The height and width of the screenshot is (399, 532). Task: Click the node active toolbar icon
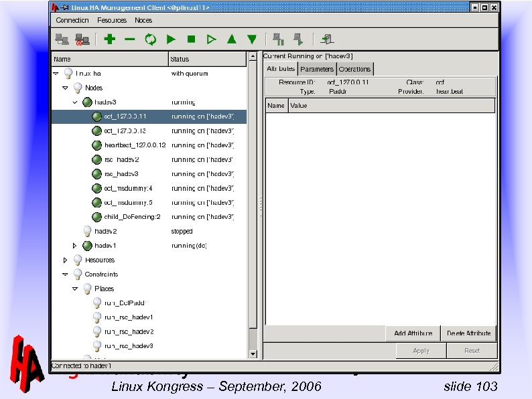pos(299,39)
